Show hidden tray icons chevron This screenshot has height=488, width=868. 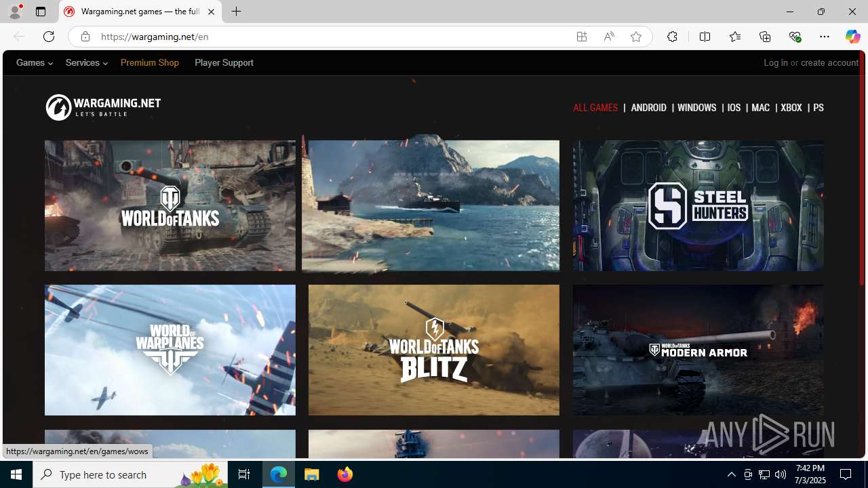point(731,474)
